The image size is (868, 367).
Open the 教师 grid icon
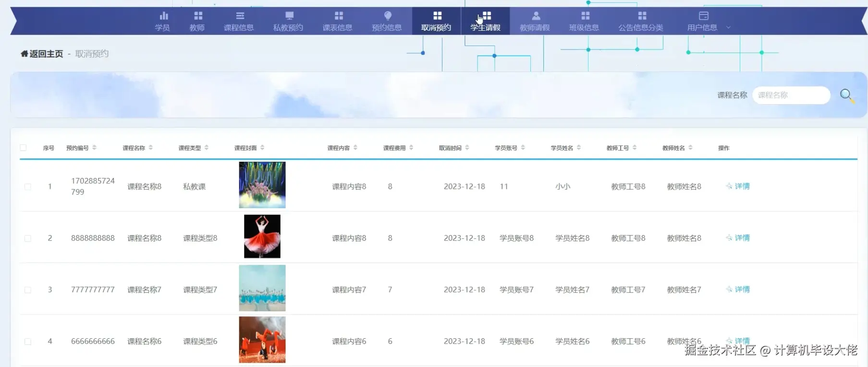198,16
